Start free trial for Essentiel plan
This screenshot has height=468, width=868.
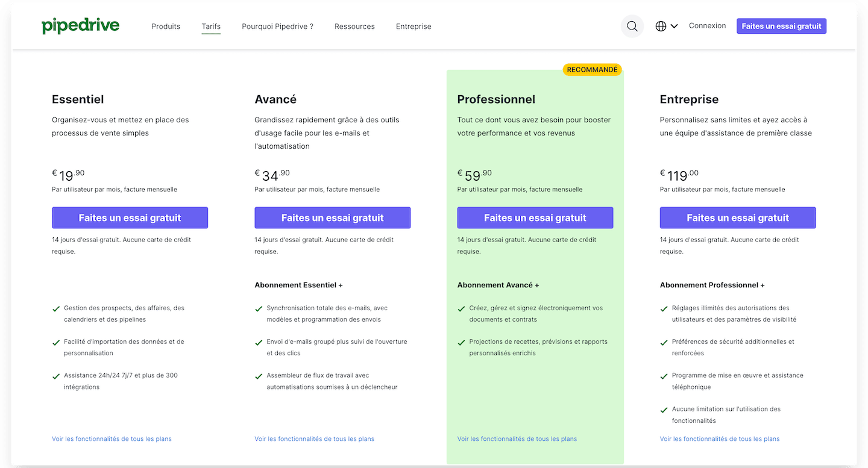click(130, 217)
